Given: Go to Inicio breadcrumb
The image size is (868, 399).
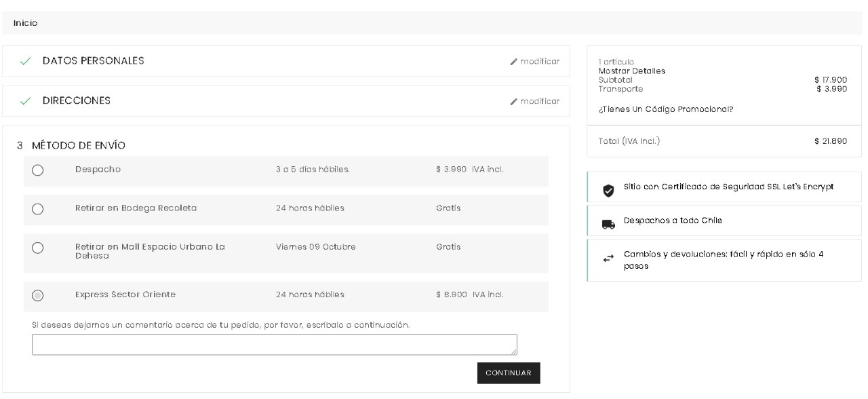Looking at the screenshot, I should coord(26,23).
